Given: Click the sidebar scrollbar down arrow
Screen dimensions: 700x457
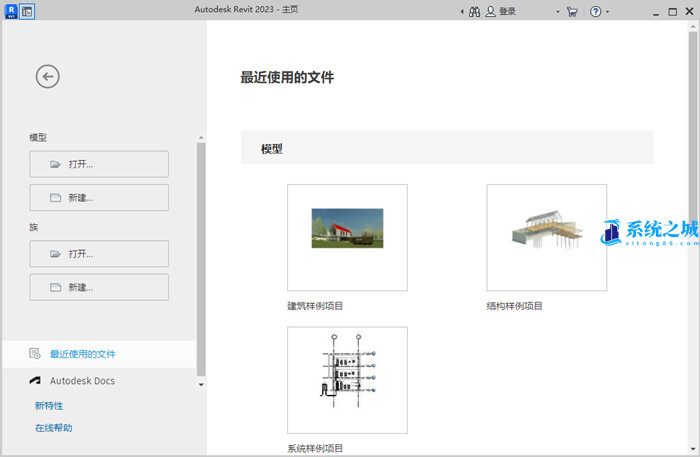Looking at the screenshot, I should pyautogui.click(x=201, y=385).
